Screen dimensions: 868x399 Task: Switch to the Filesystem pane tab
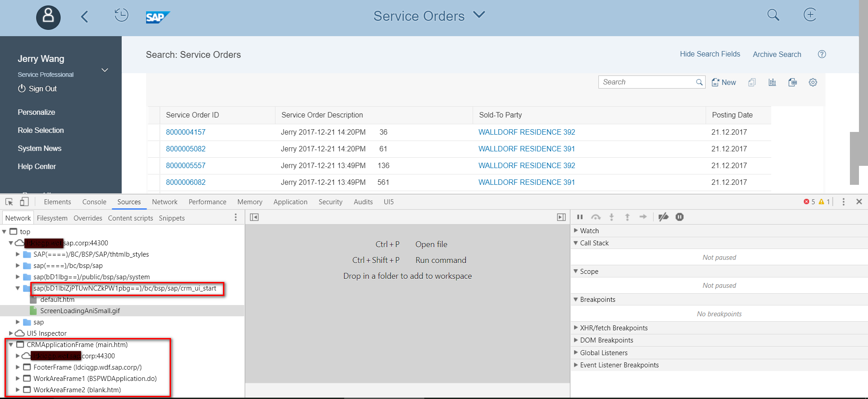[x=52, y=218]
